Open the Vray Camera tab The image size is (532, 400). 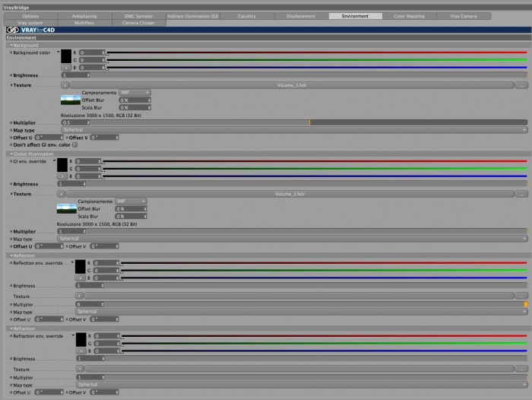(464, 16)
